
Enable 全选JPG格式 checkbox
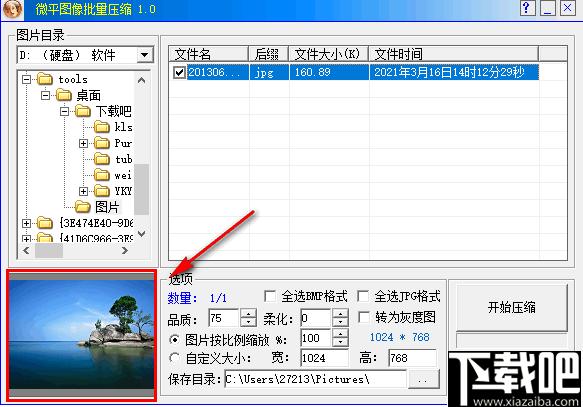(363, 296)
